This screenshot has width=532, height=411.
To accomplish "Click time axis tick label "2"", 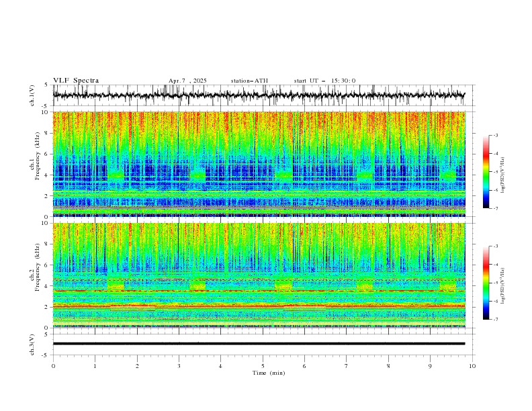I will (x=137, y=366).
